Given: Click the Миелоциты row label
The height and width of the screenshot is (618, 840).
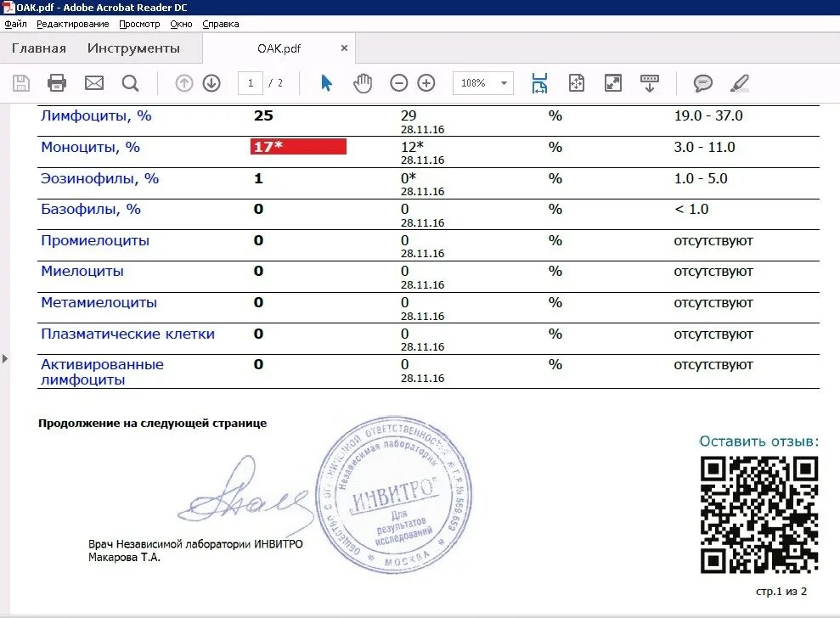Looking at the screenshot, I should [x=82, y=271].
